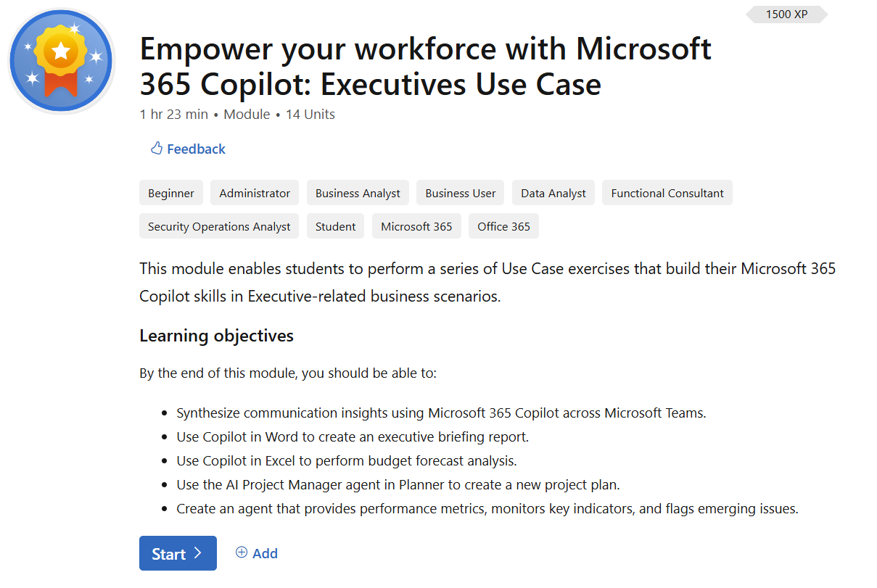Click the module title heading
The height and width of the screenshot is (588, 877).
(x=425, y=67)
